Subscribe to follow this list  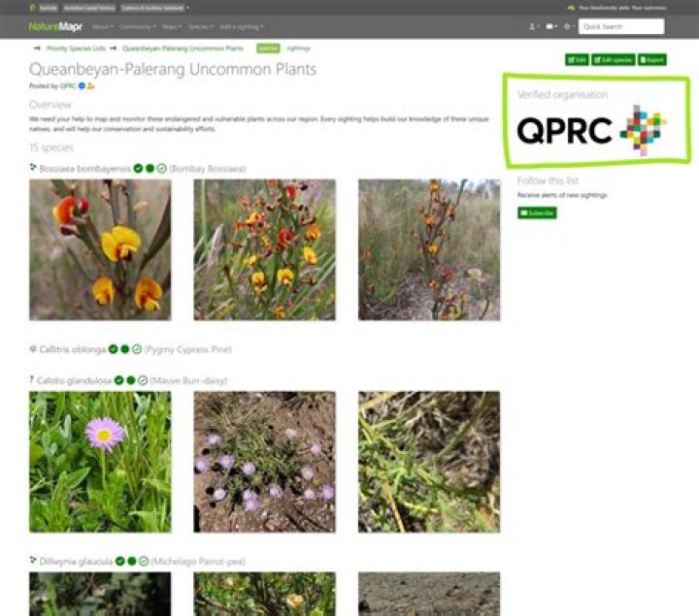point(537,212)
